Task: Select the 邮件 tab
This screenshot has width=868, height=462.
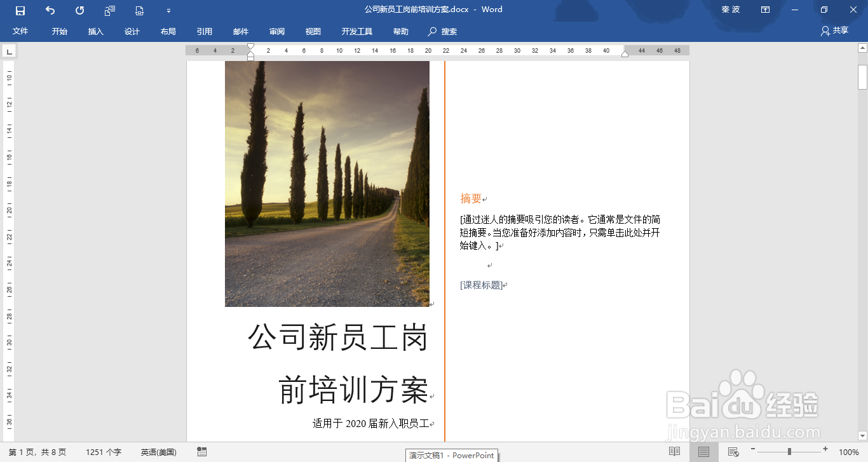Action: pyautogui.click(x=241, y=31)
